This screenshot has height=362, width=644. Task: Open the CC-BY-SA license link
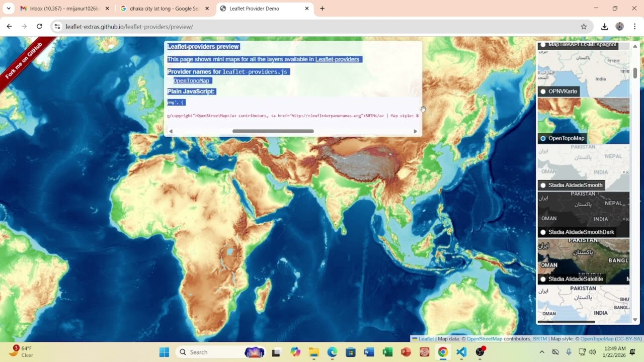(x=628, y=339)
